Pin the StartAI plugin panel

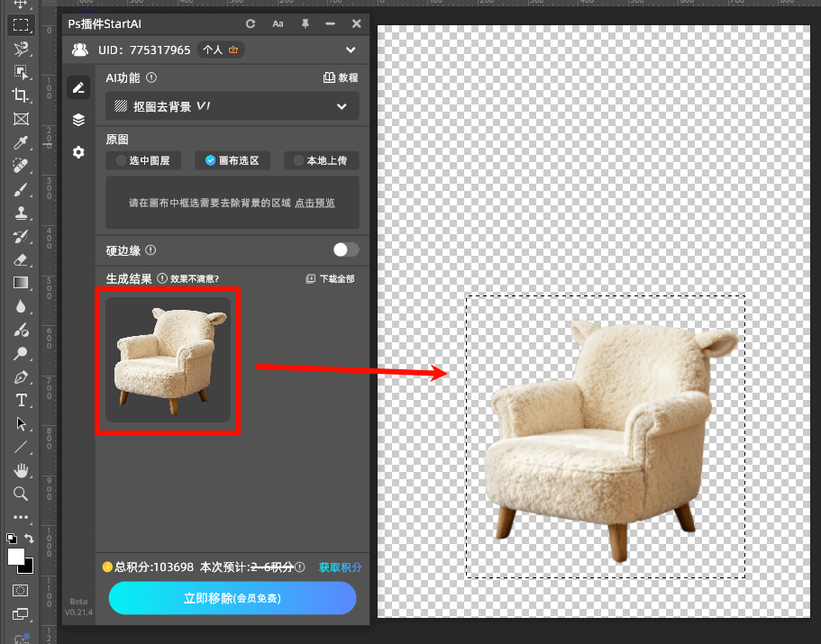(x=305, y=23)
